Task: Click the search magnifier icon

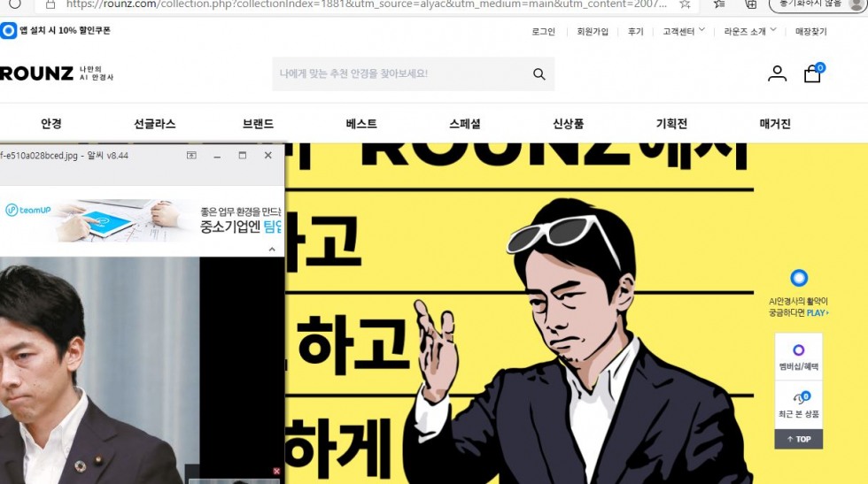Action: click(539, 74)
